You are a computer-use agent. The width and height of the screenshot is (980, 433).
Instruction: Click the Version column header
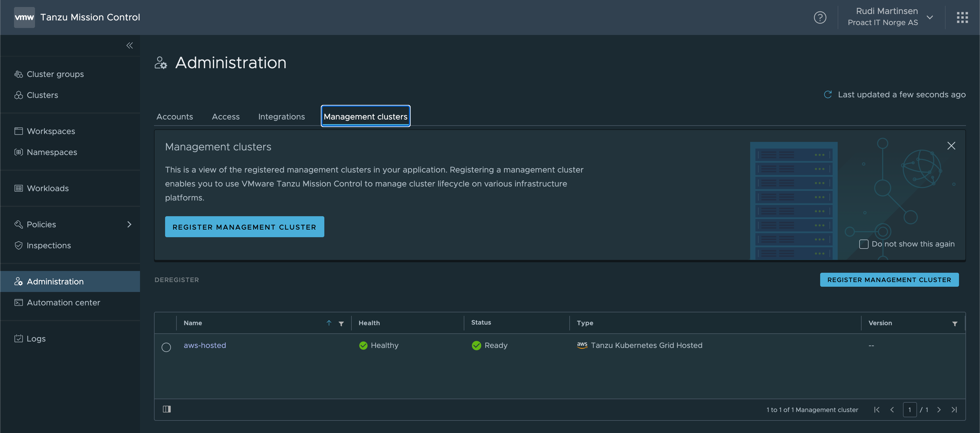point(880,323)
